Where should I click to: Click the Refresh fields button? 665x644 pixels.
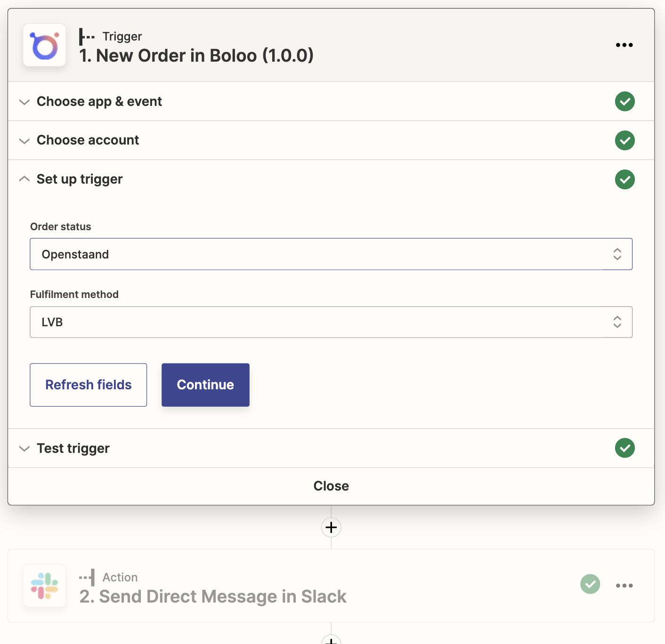[89, 385]
